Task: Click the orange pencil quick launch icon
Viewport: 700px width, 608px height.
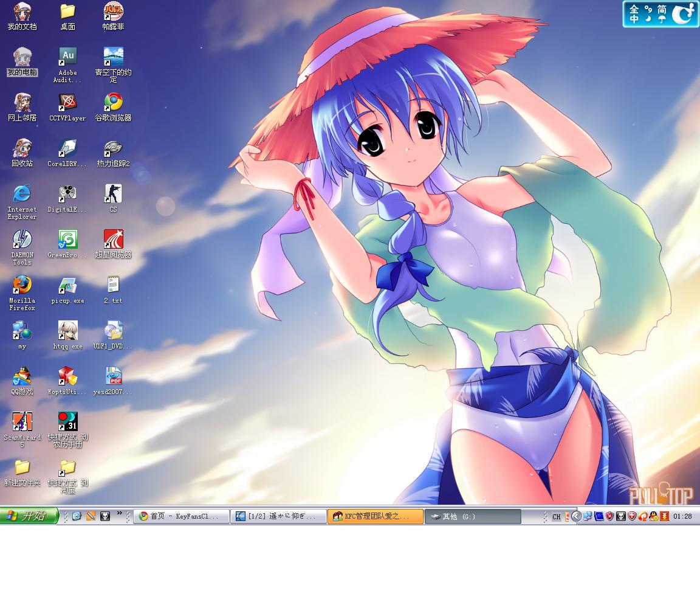Action: (x=91, y=516)
